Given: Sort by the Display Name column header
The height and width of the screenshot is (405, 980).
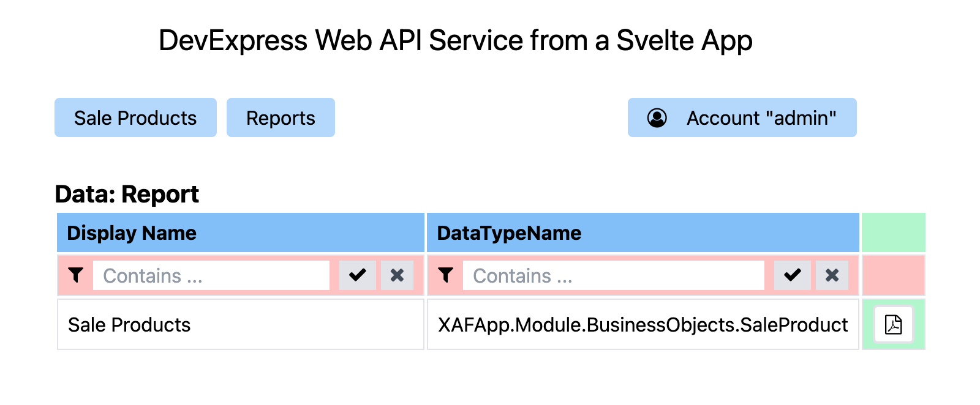Looking at the screenshot, I should [241, 232].
